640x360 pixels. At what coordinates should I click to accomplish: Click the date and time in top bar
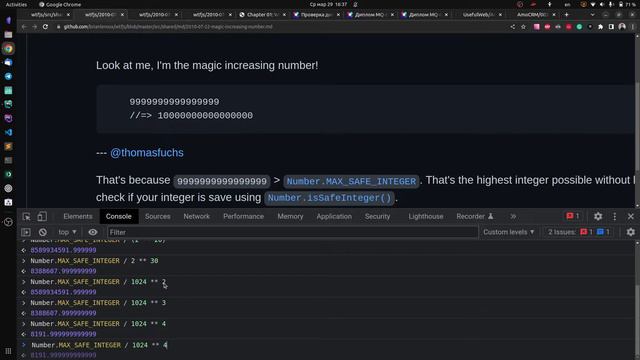pyautogui.click(x=328, y=4)
